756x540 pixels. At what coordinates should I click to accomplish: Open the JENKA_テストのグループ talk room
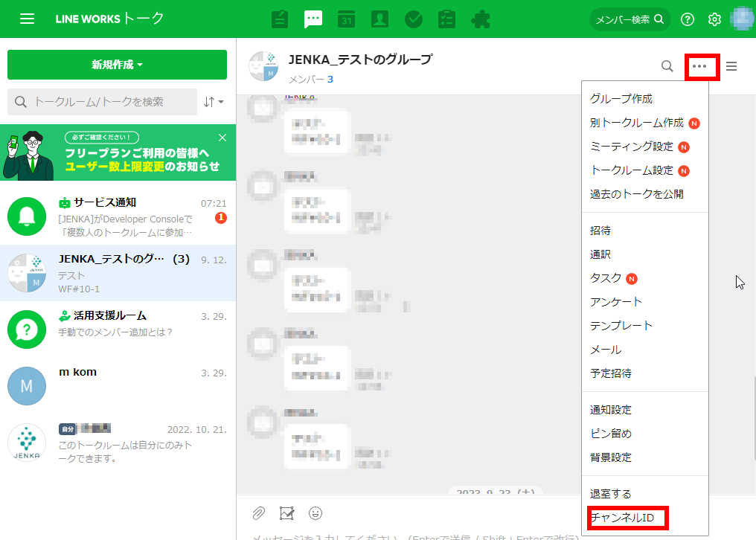point(118,273)
